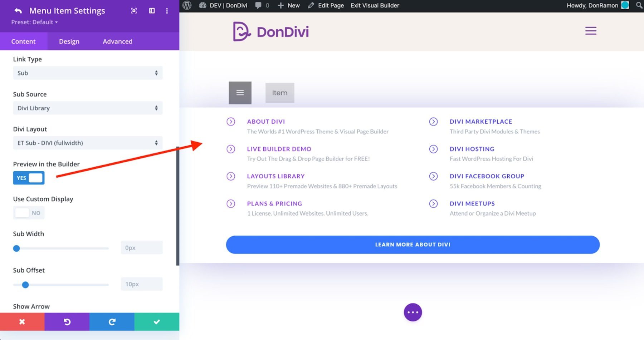Image resolution: width=644 pixels, height=340 pixels.
Task: Click the ABOUT DIVI link
Action: 266,122
